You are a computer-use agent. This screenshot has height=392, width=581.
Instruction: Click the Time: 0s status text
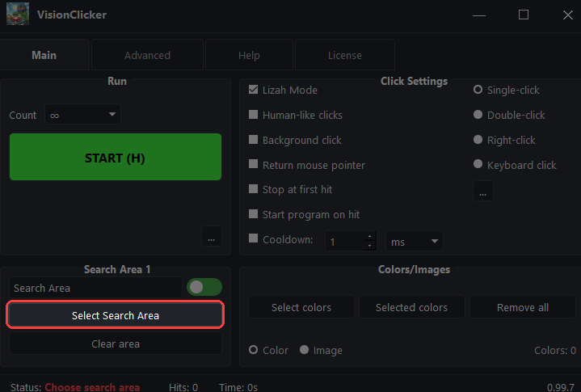pos(238,387)
